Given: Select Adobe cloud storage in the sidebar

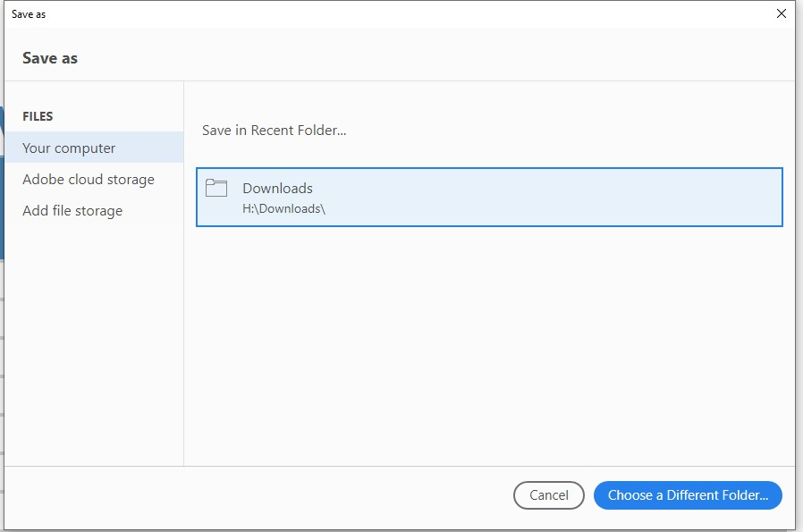Looking at the screenshot, I should 87,179.
